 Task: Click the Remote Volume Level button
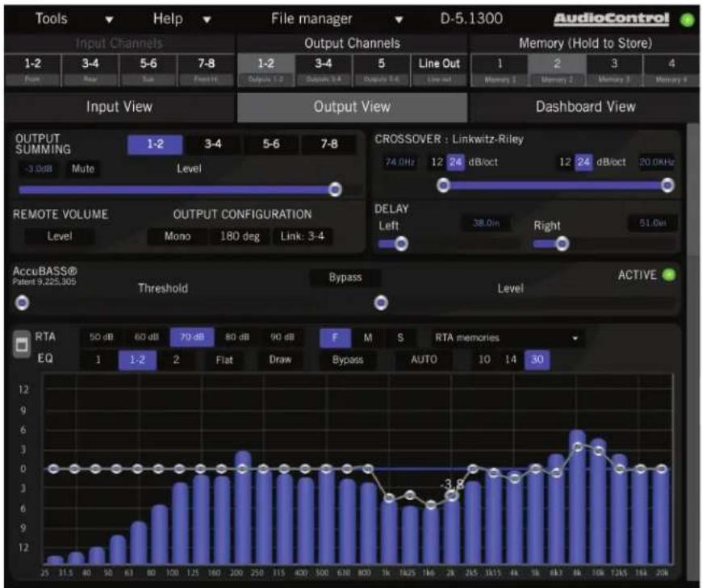60,236
